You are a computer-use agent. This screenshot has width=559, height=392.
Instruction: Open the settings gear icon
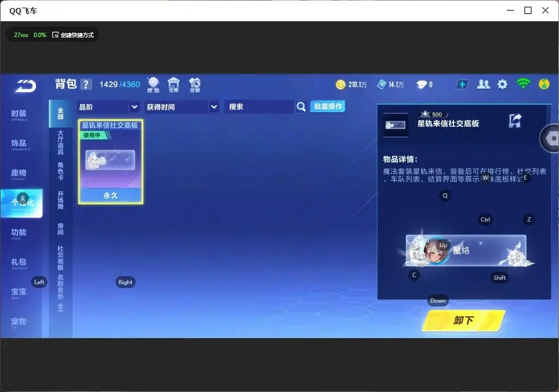(502, 84)
